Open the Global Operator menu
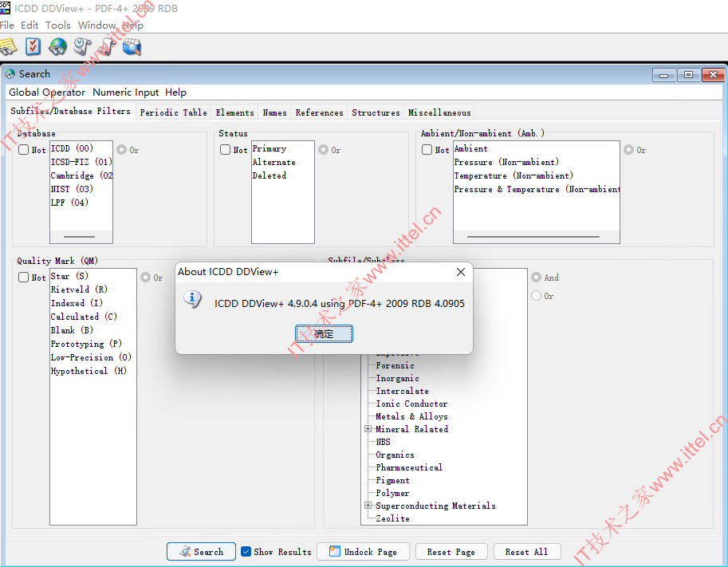The width and height of the screenshot is (728, 567). point(47,93)
